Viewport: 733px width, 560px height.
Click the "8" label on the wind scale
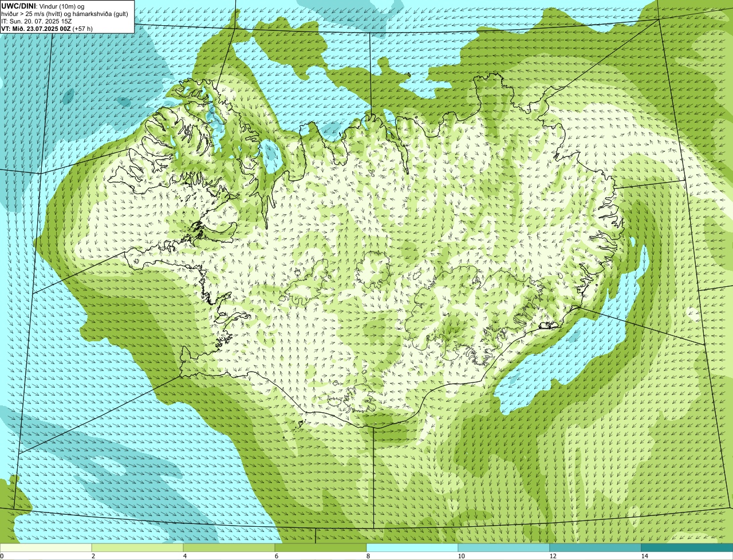click(368, 556)
